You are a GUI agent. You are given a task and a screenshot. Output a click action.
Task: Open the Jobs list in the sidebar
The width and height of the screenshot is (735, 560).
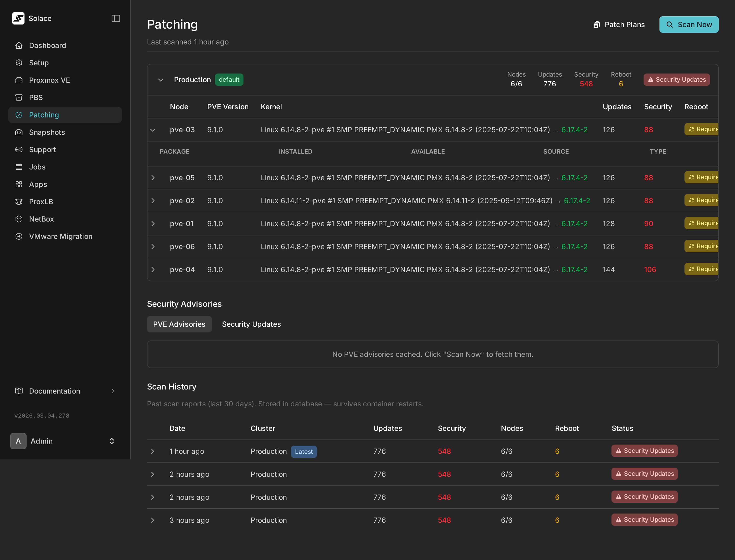[x=37, y=167]
